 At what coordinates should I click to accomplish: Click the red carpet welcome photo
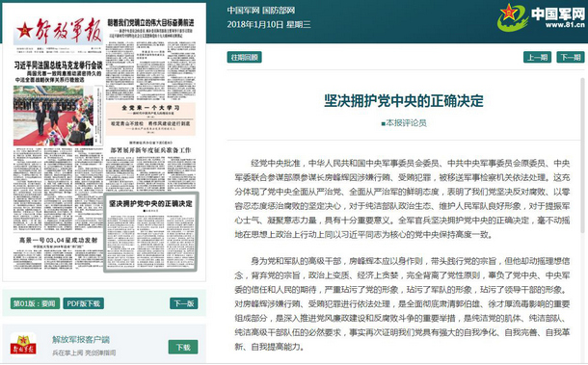click(53, 116)
